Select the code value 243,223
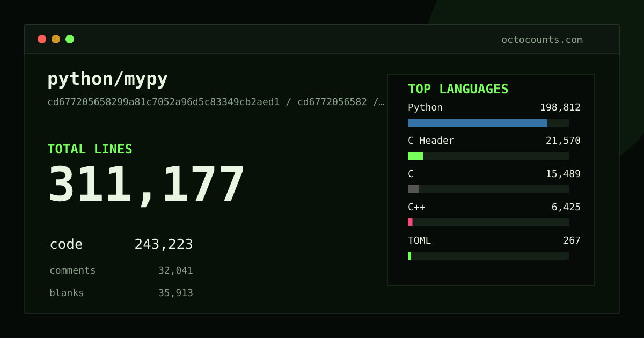Screen dimensions: 644x338 pyautogui.click(x=164, y=245)
